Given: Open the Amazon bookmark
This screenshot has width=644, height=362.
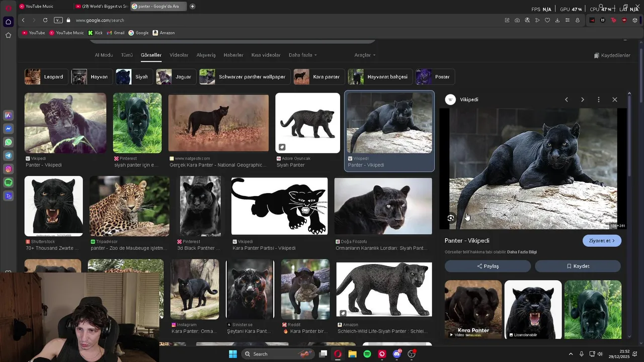Looking at the screenshot, I should 164,33.
